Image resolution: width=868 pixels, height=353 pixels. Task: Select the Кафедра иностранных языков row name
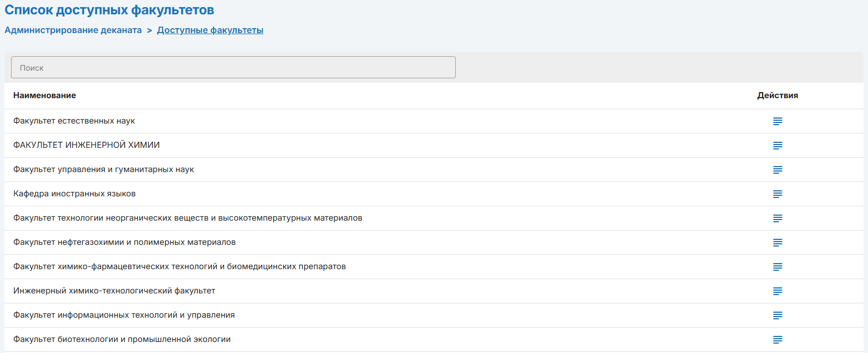74,194
